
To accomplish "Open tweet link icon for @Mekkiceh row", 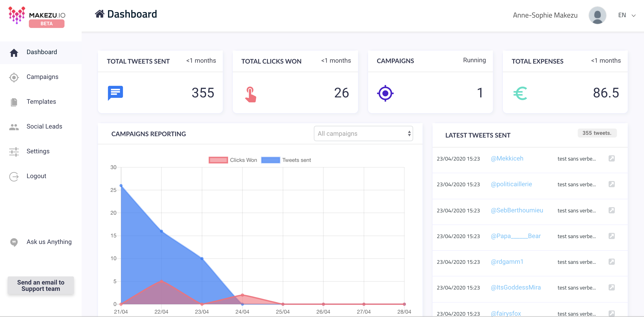I will coord(612,158).
